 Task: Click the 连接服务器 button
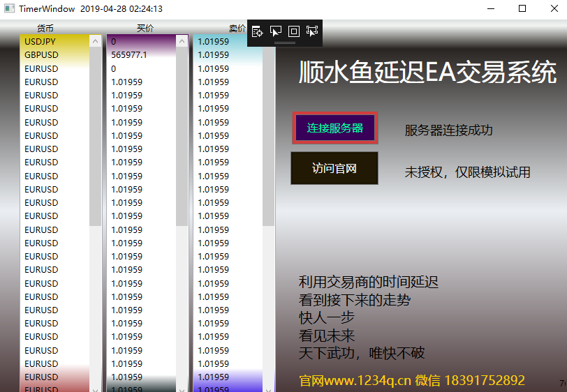335,128
